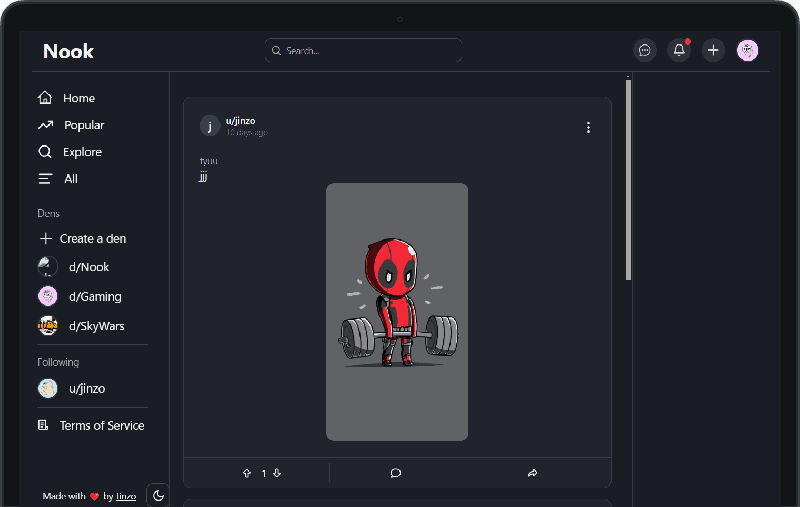Image resolution: width=800 pixels, height=507 pixels.
Task: Downvote the u/jinzo post
Action: [277, 473]
